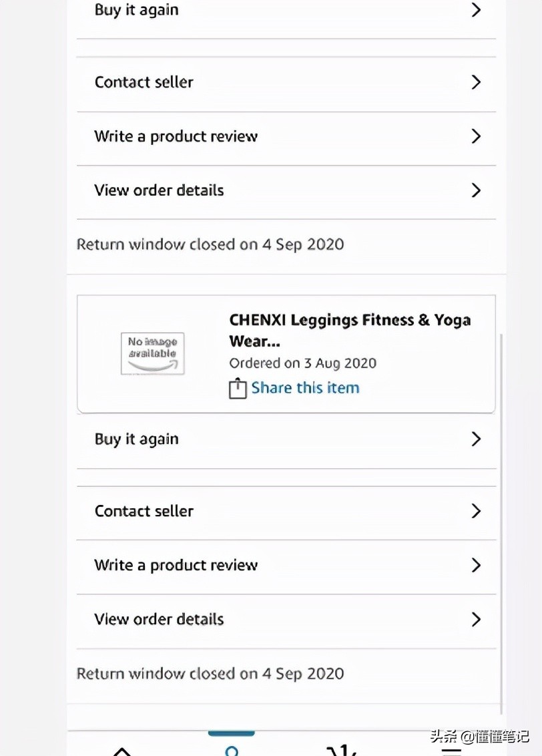The image size is (542, 756).
Task: Tap Return window closed note at the bottom
Action: (210, 673)
